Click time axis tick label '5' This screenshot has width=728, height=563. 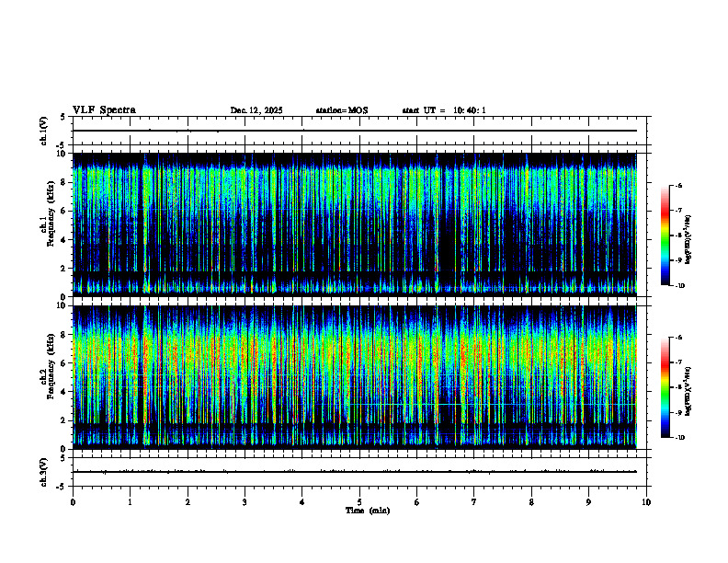359,502
